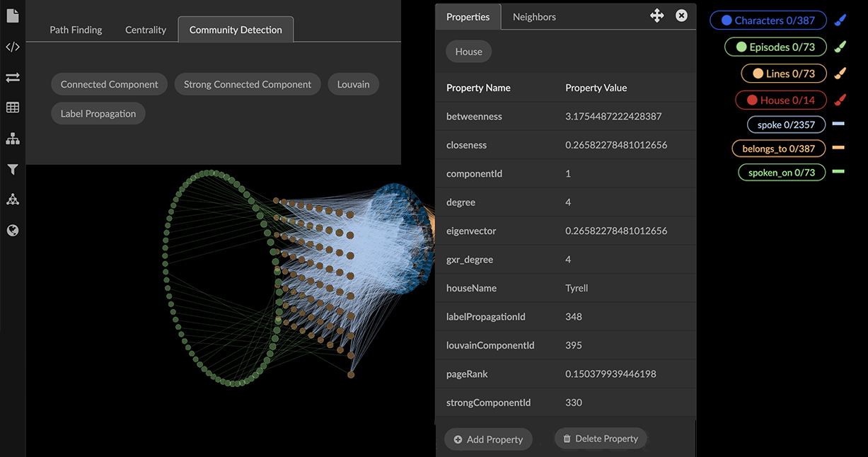868x457 pixels.
Task: Click the Add Property button
Action: tap(488, 439)
